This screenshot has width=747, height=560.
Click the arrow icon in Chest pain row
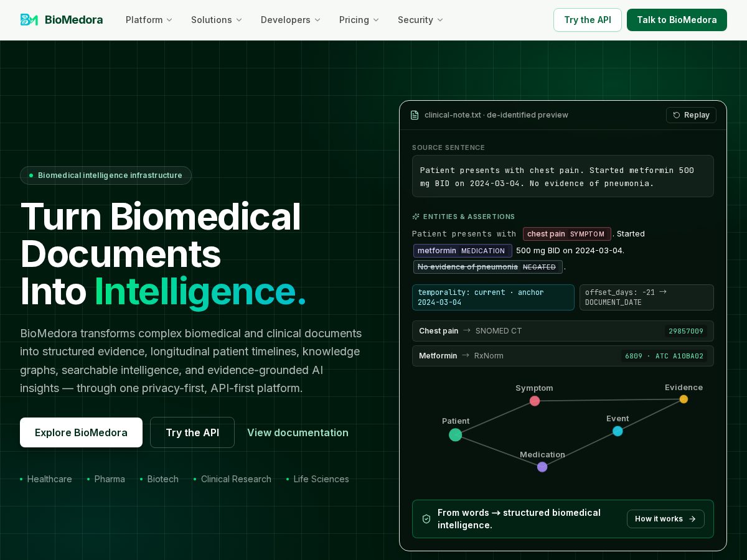tap(467, 331)
